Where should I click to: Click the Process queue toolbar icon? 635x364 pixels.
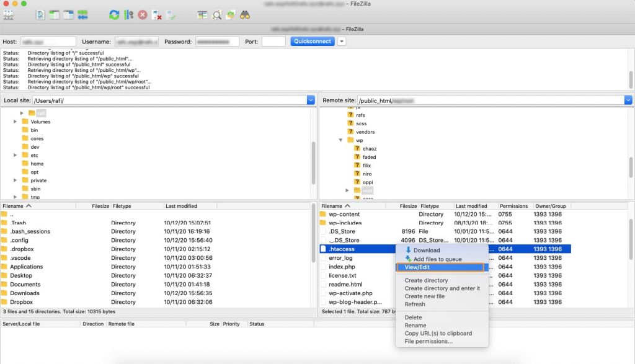click(x=129, y=15)
